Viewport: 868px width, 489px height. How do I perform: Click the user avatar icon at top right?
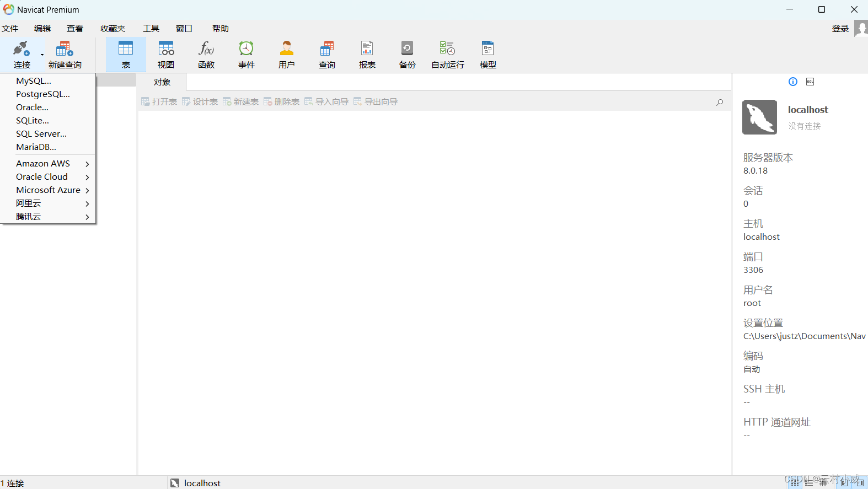(861, 28)
